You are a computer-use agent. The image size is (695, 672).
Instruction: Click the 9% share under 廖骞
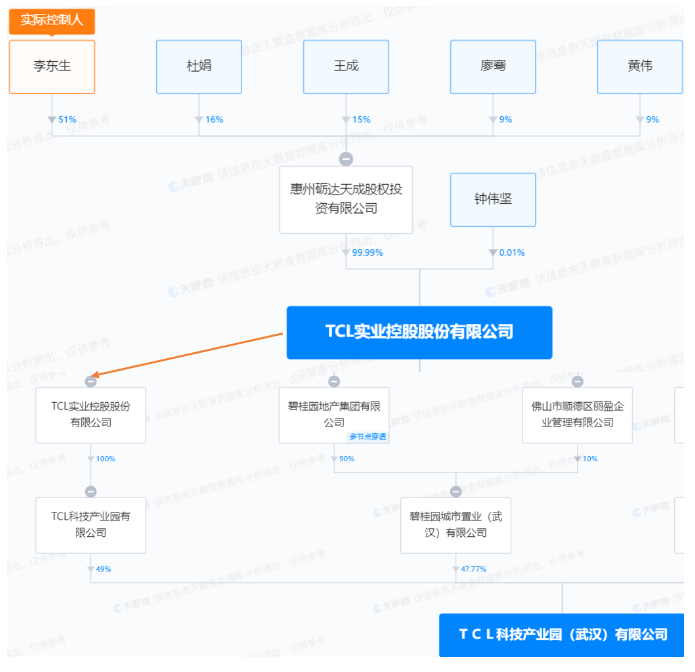point(506,120)
